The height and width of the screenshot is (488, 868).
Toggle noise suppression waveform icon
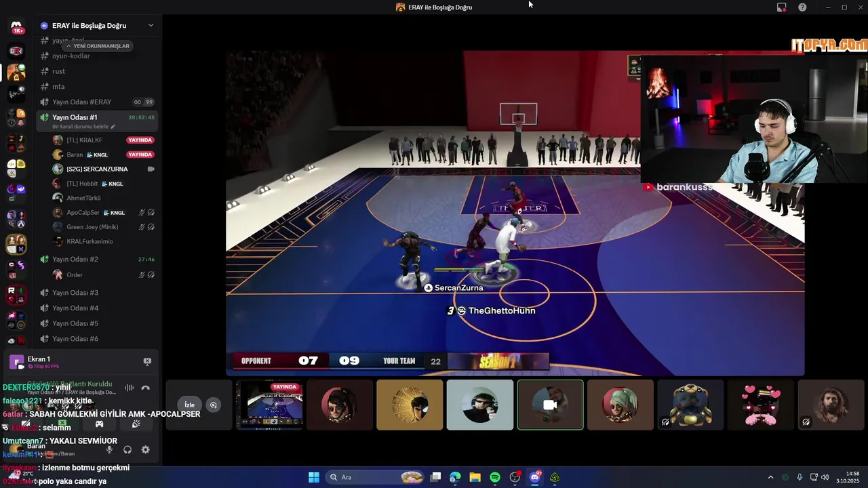[x=129, y=388]
